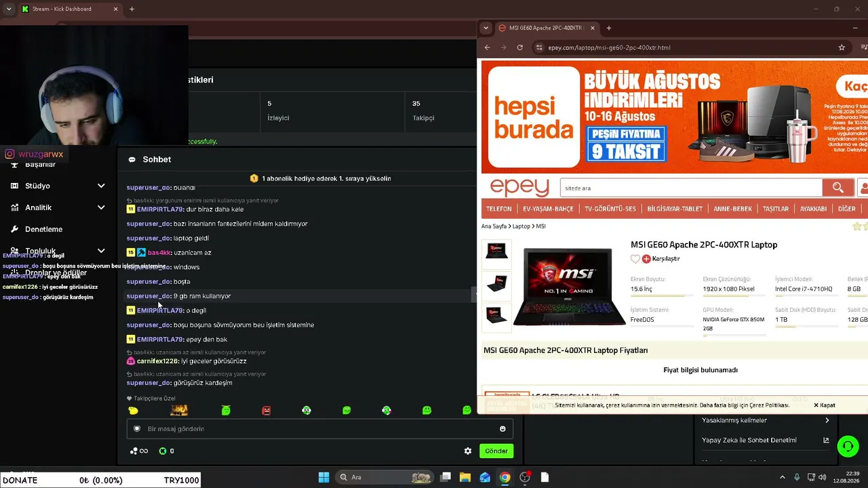Screen dimensions: 868x488
Task: Open chat settings gear icon
Action: pos(467,451)
